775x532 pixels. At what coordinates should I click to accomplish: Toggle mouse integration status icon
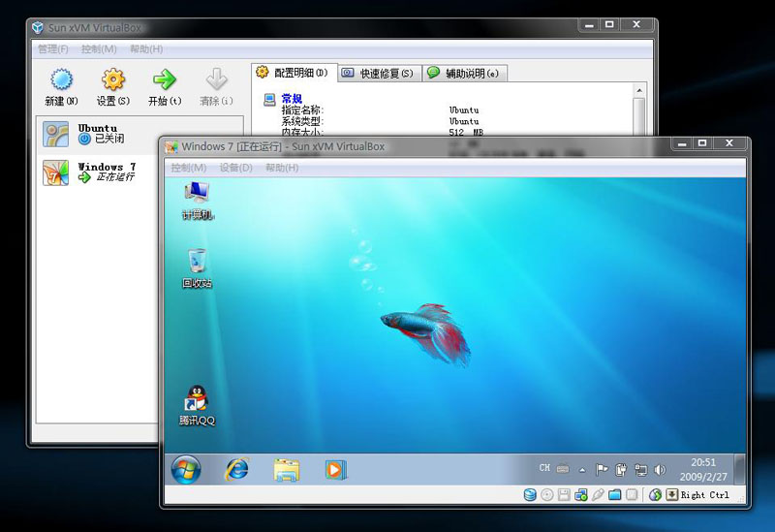pyautogui.click(x=656, y=495)
